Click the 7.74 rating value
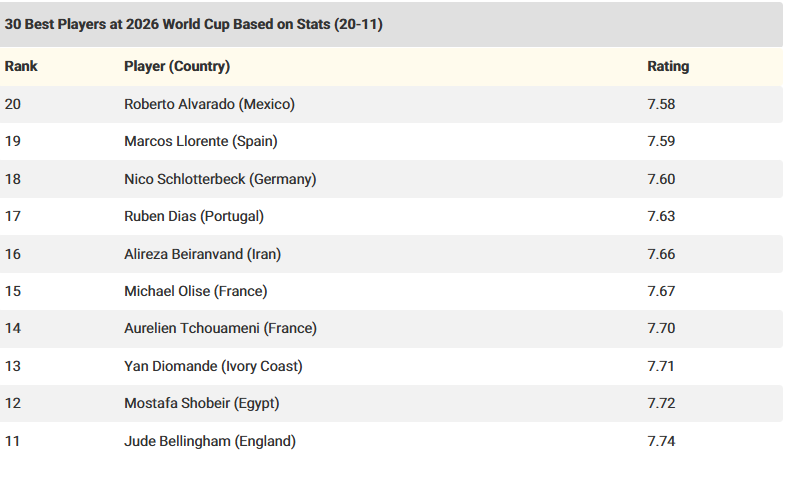Viewport: 791px width, 486px height. 661,441
